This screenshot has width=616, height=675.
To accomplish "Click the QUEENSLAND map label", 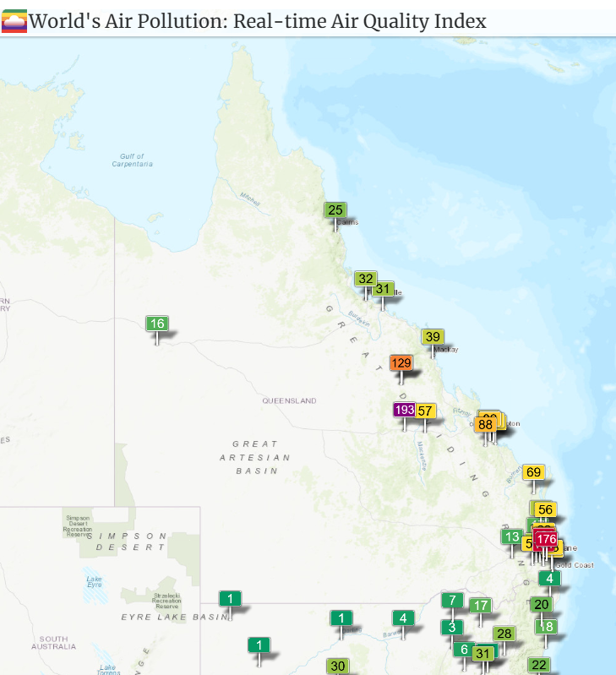I will 289,400.
